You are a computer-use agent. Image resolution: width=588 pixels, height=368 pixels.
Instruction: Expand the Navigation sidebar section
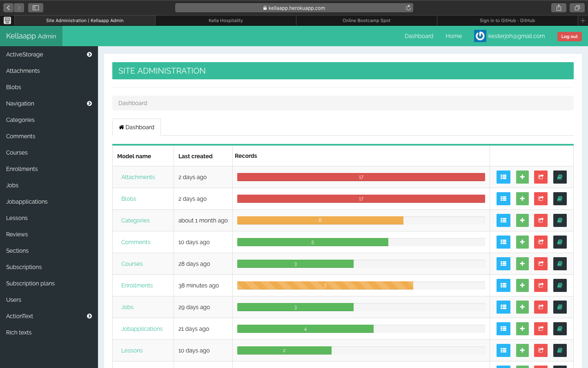(89, 103)
